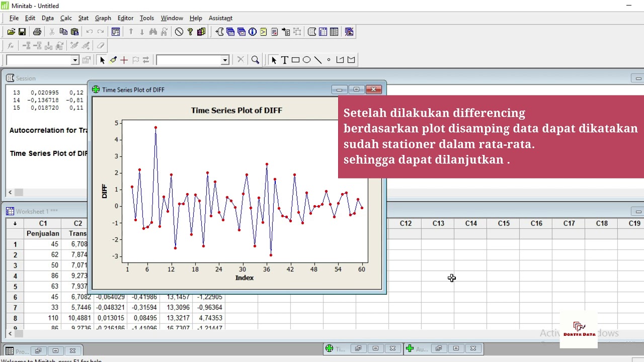Click the Help question mark icon

[x=190, y=32]
